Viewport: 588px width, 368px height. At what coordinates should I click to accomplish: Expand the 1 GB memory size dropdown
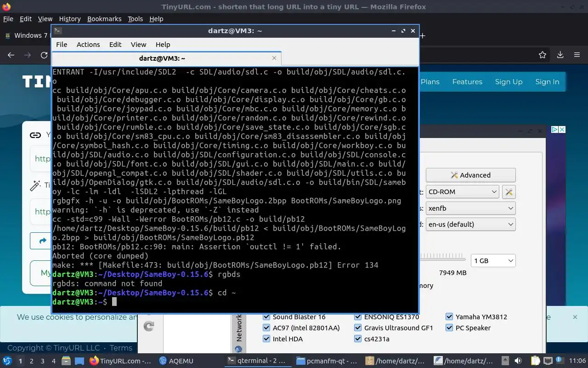click(x=493, y=261)
